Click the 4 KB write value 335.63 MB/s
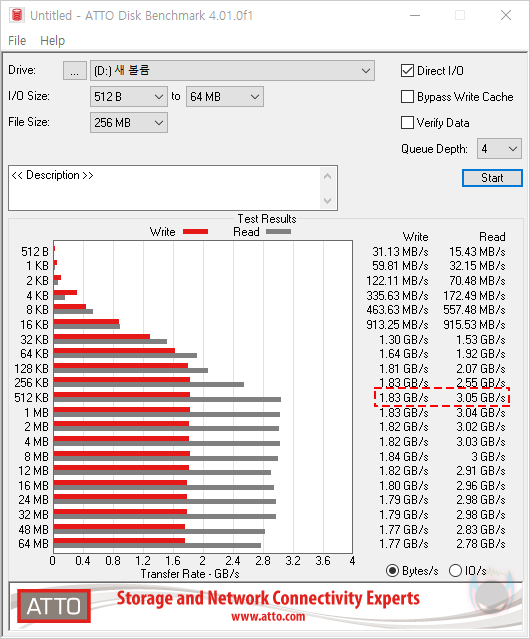Image resolution: width=530 pixels, height=639 pixels. click(x=397, y=295)
